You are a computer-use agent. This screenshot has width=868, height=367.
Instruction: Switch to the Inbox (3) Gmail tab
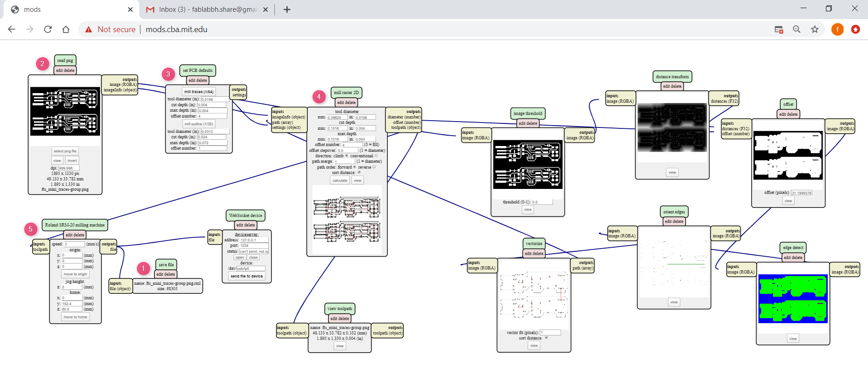(x=208, y=9)
